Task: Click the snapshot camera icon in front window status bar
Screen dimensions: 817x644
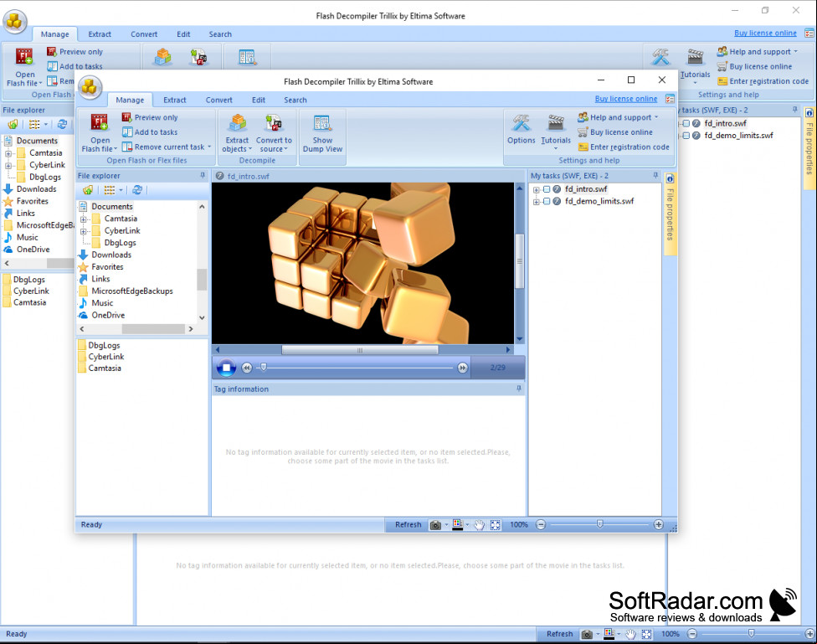Action: 435,525
